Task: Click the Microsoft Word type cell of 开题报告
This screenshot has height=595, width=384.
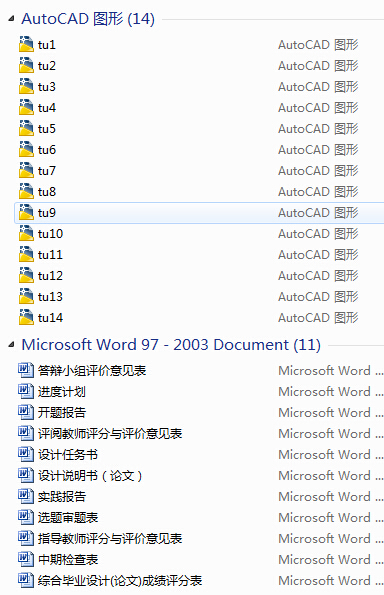Action: pos(331,412)
